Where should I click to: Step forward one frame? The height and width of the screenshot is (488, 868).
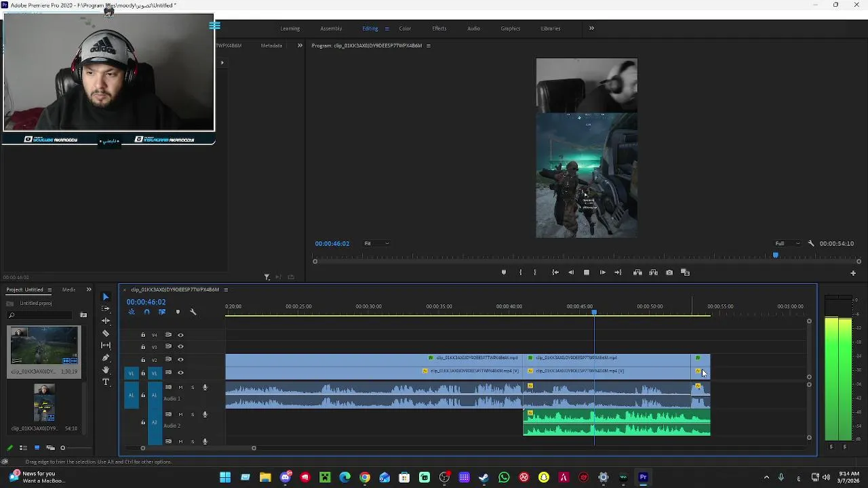pos(602,272)
